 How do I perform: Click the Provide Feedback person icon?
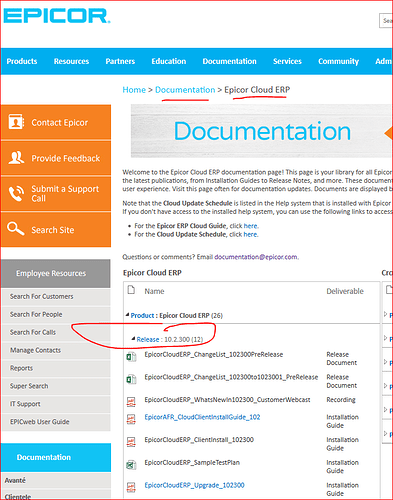16,157
